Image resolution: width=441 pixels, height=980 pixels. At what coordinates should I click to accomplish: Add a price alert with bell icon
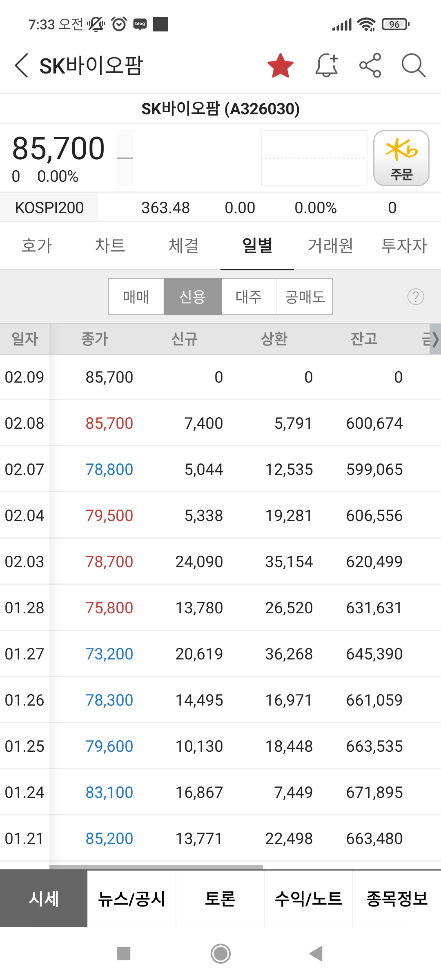pos(327,65)
